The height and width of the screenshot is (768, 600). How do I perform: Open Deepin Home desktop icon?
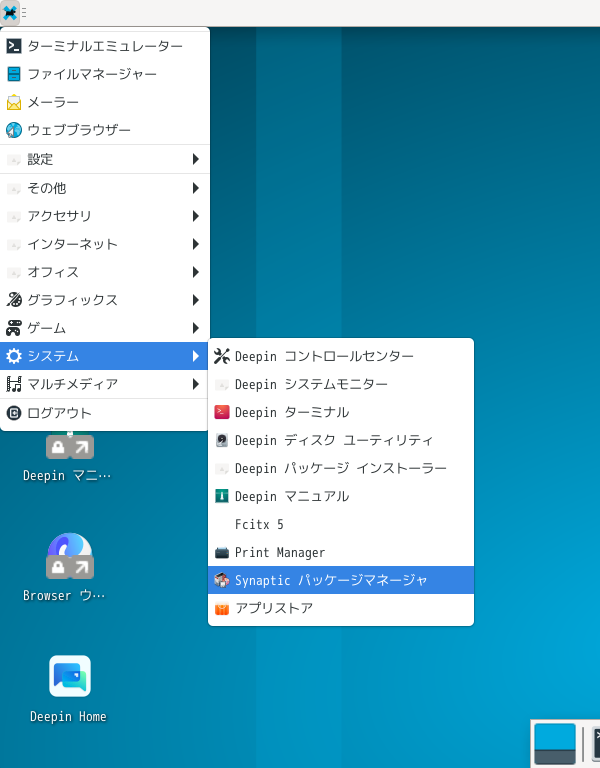[x=70, y=676]
